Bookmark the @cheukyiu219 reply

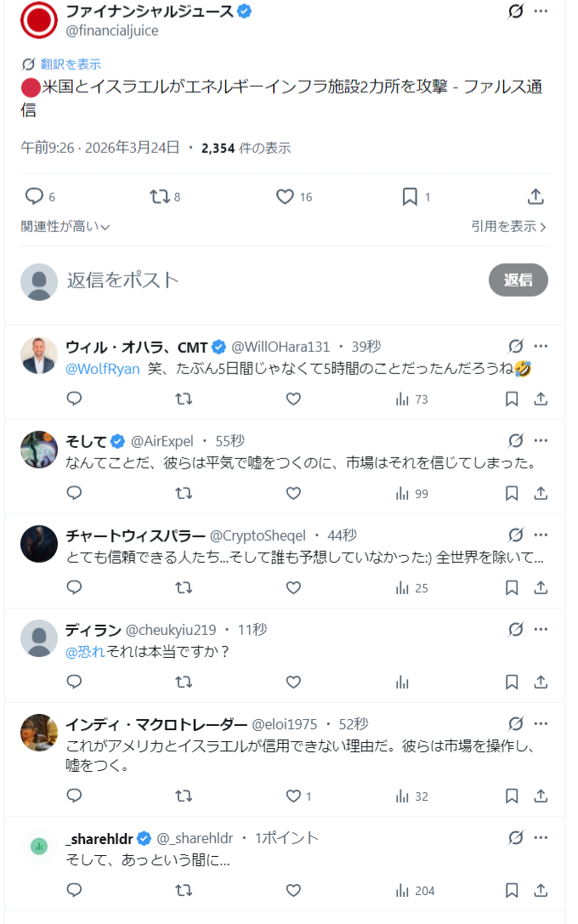point(512,682)
